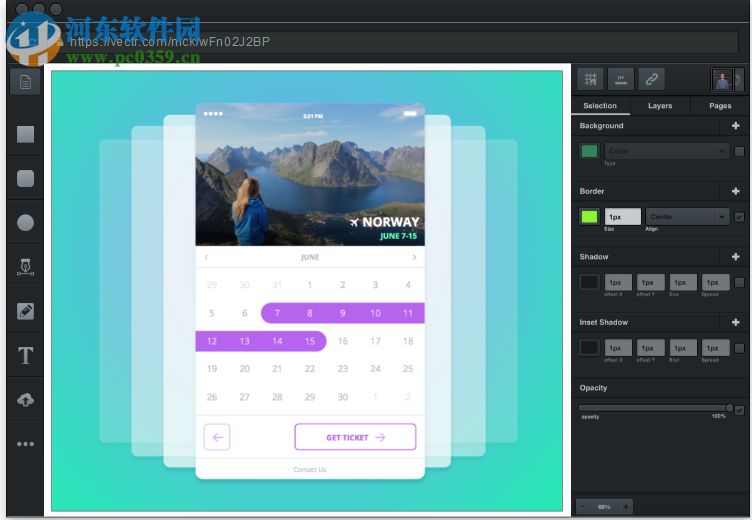The width and height of the screenshot is (752, 520).
Task: Open the document page icon in sidebar
Action: 25,82
